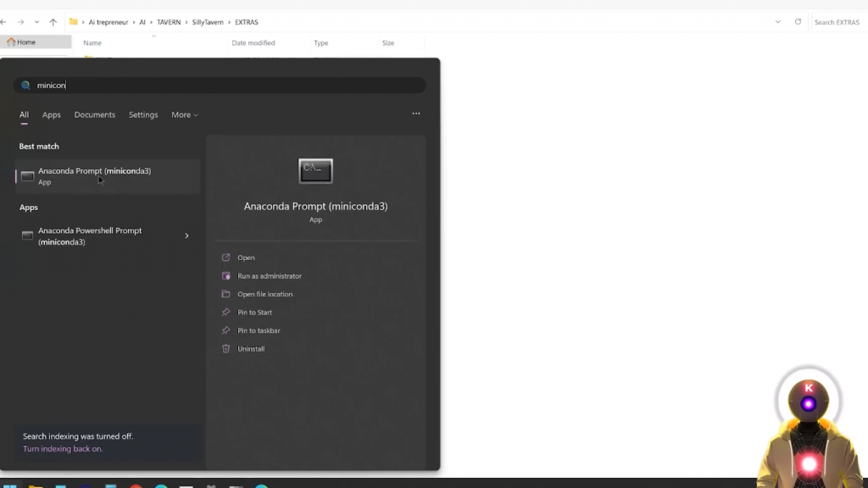Go forward in File Explorer
Screen dimensions: 868x488
(20, 22)
